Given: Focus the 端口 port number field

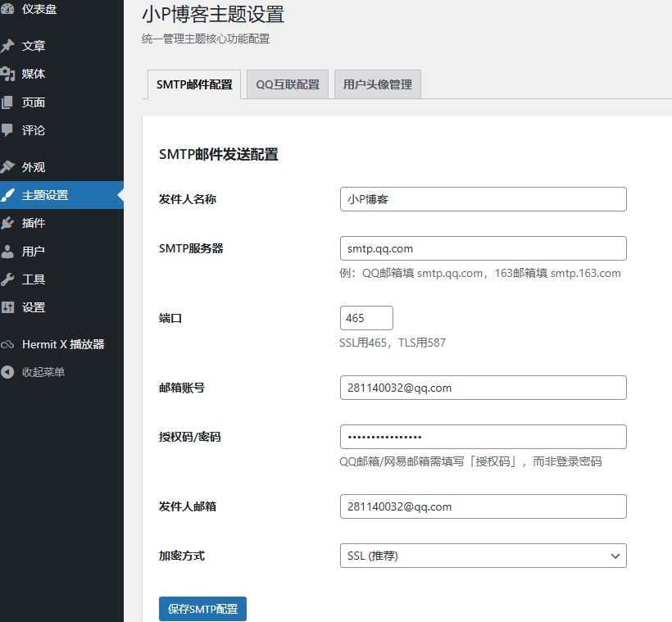Looking at the screenshot, I should (366, 318).
